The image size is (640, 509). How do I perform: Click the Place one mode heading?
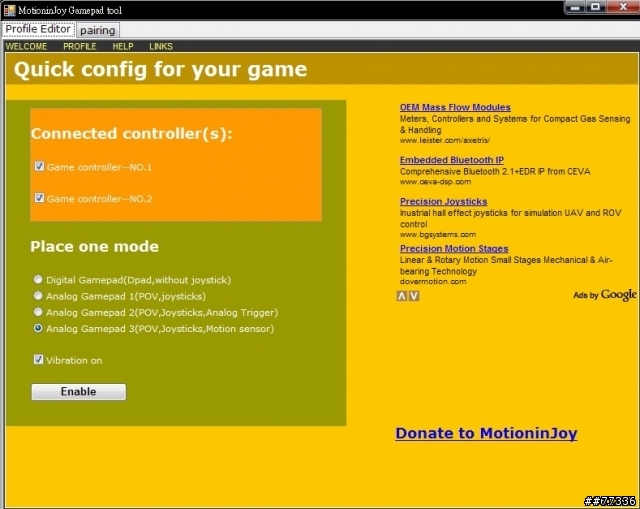(x=94, y=247)
